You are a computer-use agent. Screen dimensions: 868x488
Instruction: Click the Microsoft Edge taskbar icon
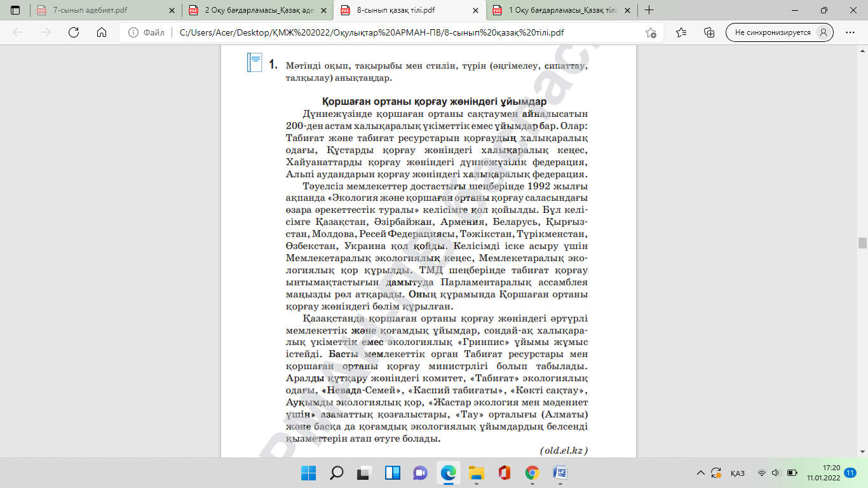point(448,473)
